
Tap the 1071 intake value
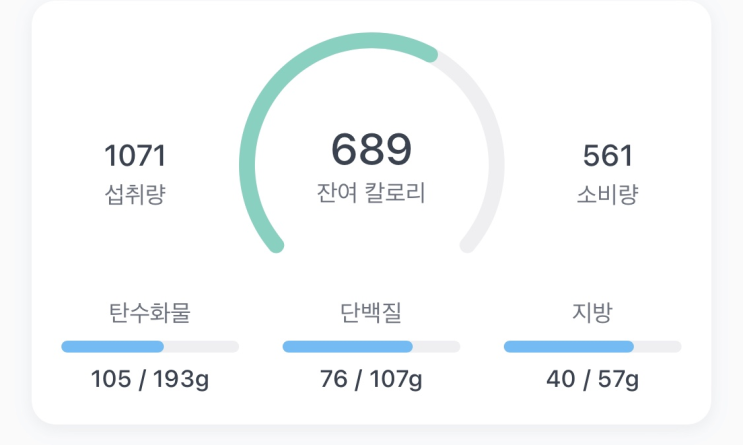135,155
